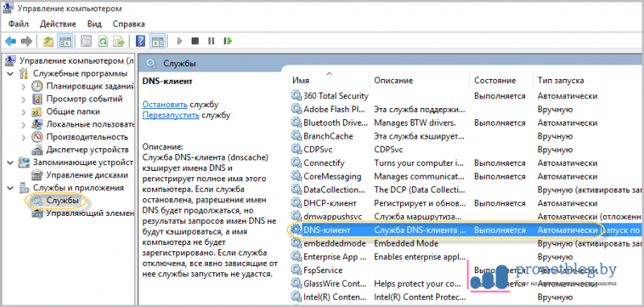The image size is (644, 307).
Task: Click the Adobe Flash Pl... gear icon
Action: tap(296, 110)
